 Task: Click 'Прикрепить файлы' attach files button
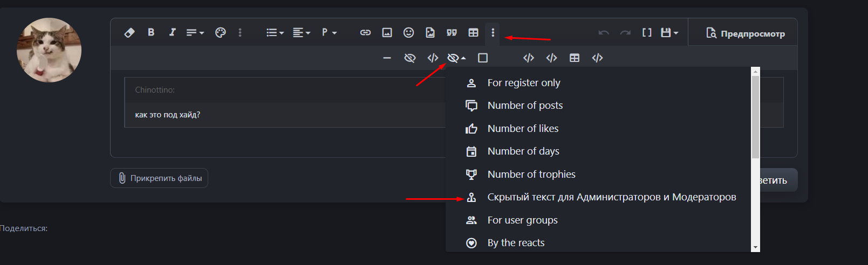(159, 178)
